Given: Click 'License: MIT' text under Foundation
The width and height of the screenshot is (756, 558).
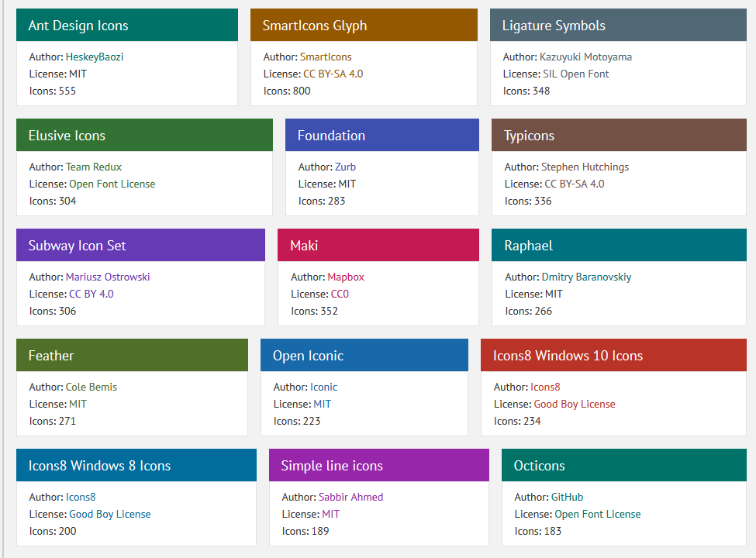Looking at the screenshot, I should click(x=327, y=184).
